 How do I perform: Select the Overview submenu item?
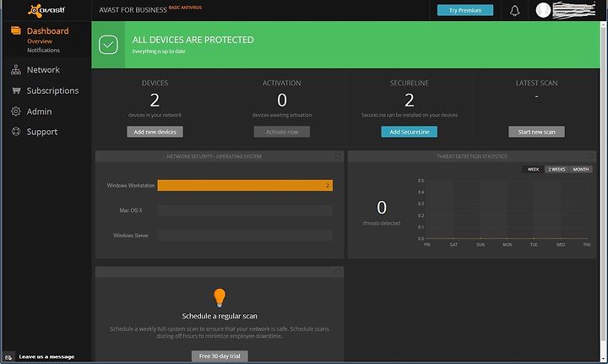click(40, 41)
